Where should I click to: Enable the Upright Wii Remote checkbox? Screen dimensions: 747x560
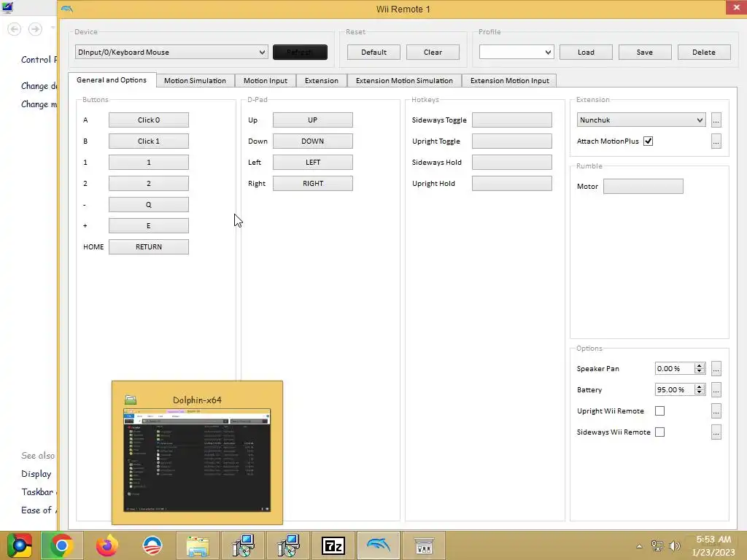click(659, 411)
